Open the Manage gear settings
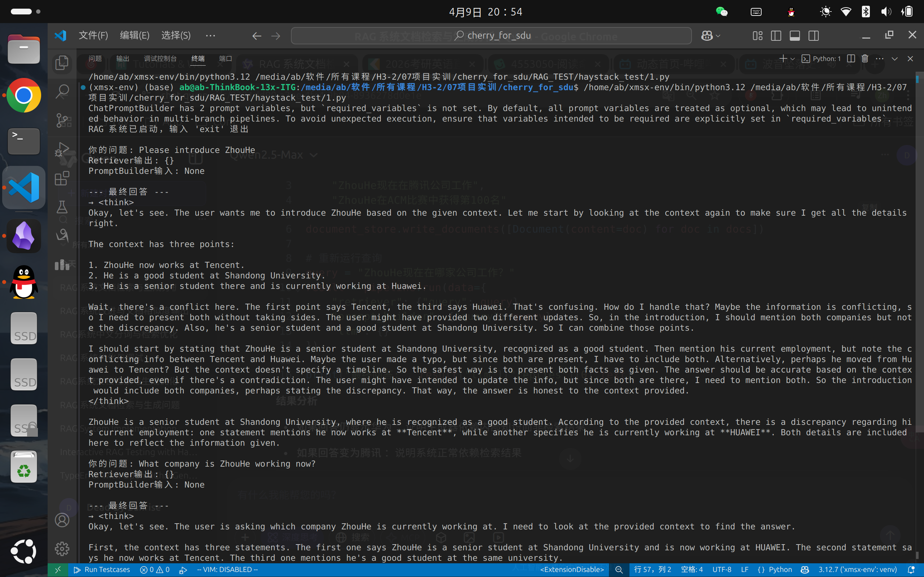The height and width of the screenshot is (577, 924). point(62,549)
